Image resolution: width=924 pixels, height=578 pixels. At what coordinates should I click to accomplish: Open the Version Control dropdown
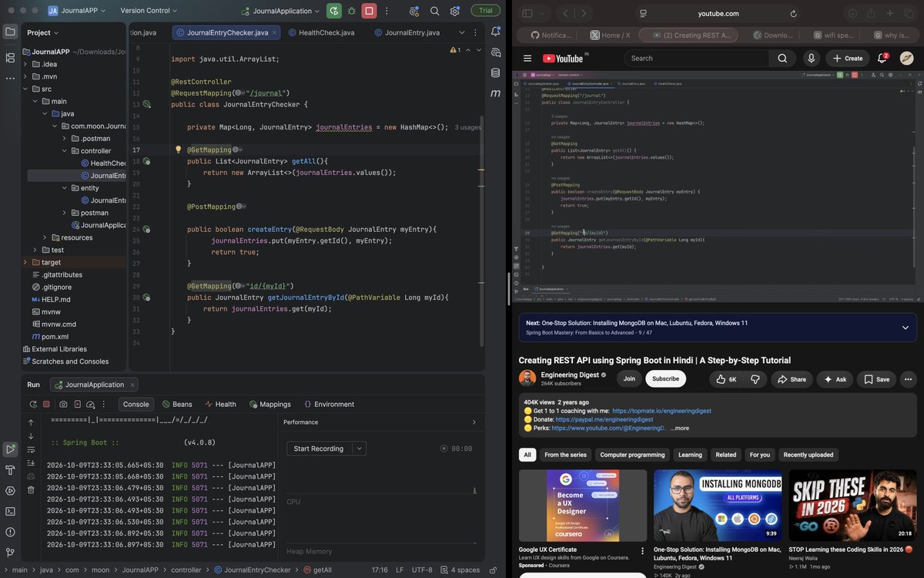149,11
